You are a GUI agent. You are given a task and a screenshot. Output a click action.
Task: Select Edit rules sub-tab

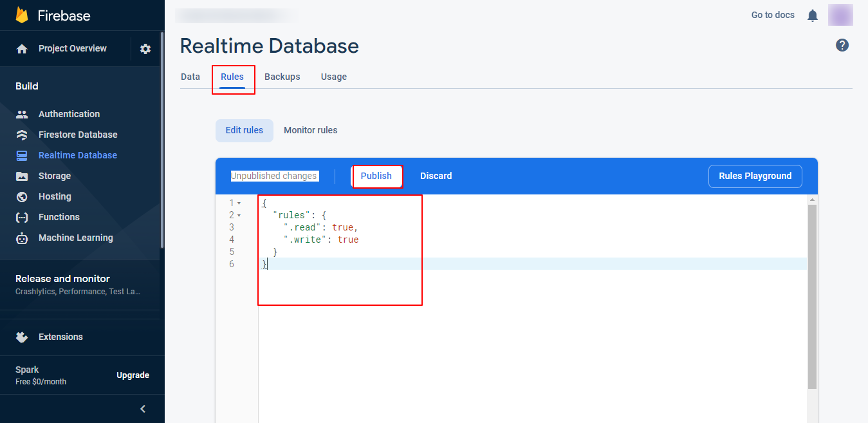tap(245, 130)
